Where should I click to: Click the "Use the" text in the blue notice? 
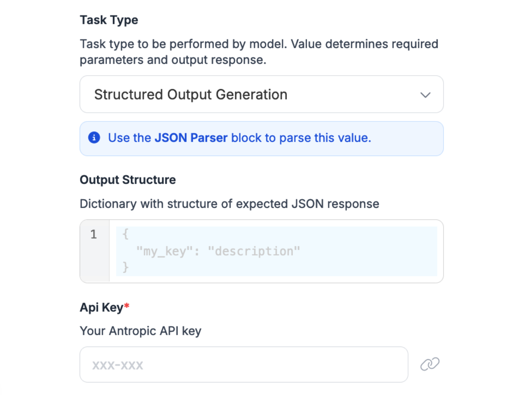point(129,138)
